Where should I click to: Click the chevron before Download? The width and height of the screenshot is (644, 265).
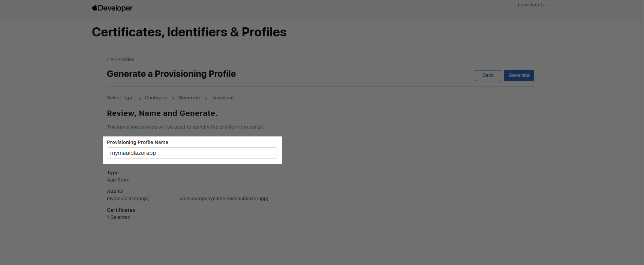point(206,98)
